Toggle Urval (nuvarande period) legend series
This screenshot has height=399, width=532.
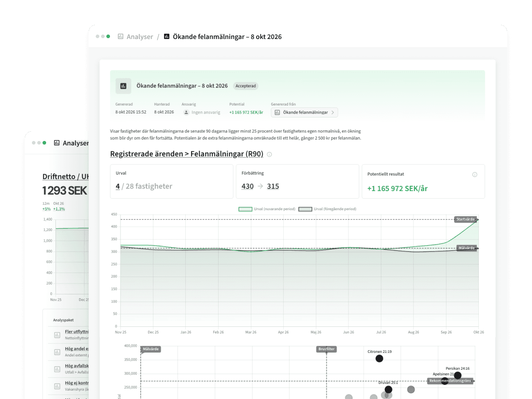[x=266, y=209]
